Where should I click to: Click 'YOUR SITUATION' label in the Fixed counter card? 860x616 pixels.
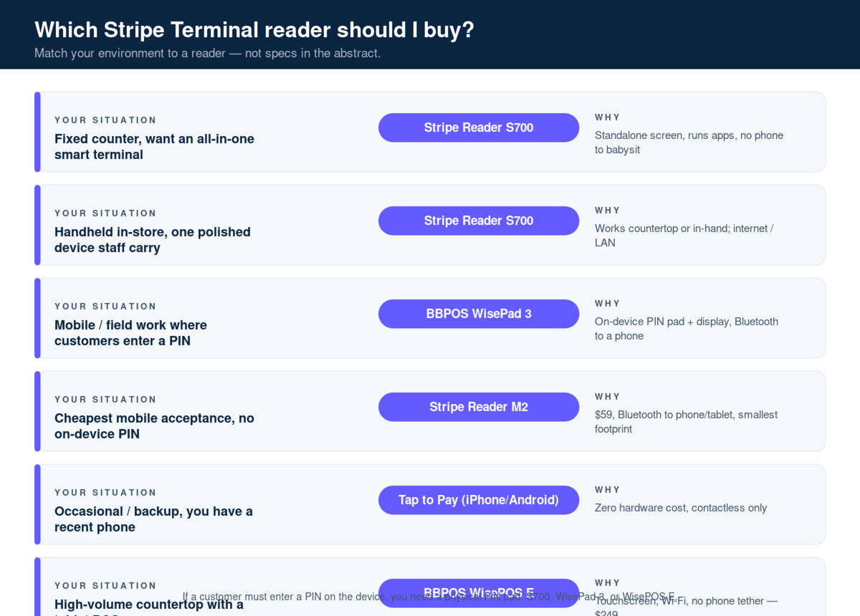coord(105,120)
